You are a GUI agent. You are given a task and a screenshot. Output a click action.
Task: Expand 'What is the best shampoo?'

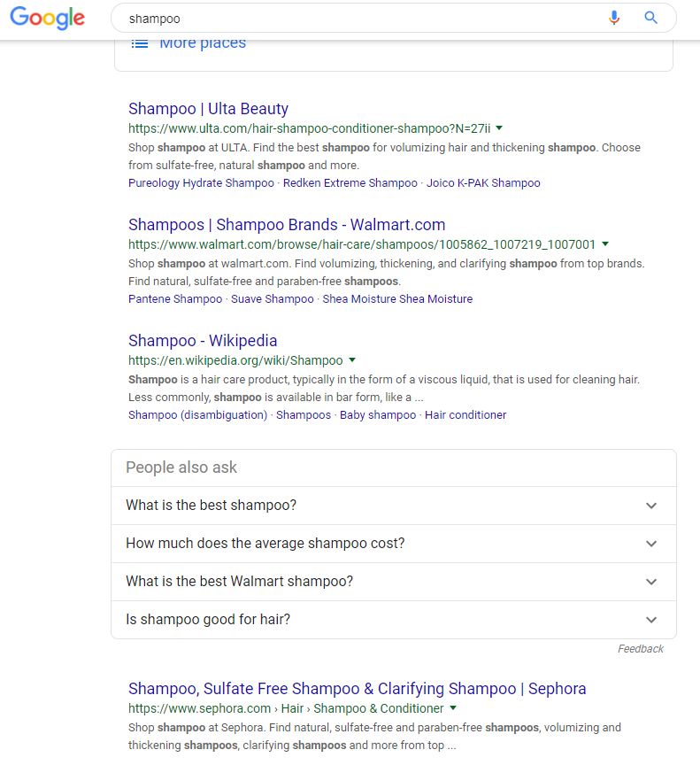[x=651, y=506]
